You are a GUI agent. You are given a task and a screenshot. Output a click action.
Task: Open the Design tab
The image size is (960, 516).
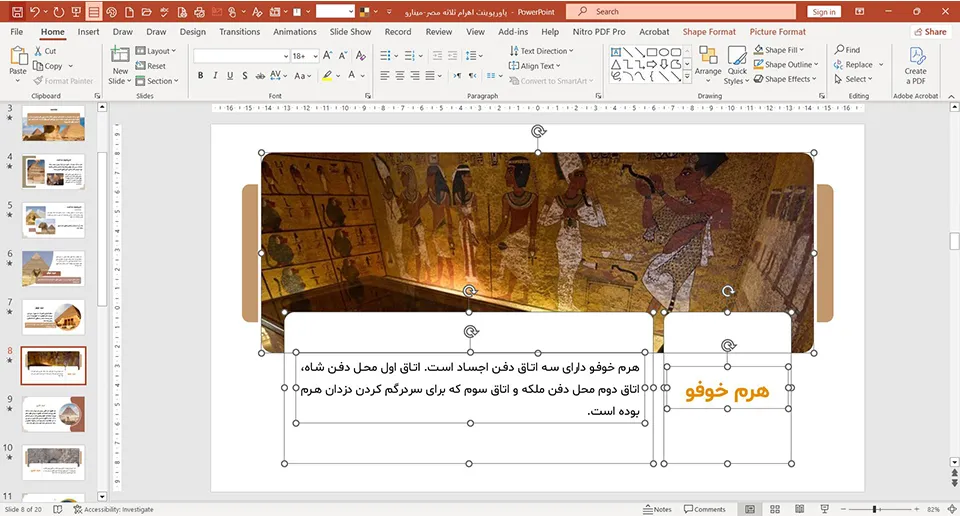(192, 32)
